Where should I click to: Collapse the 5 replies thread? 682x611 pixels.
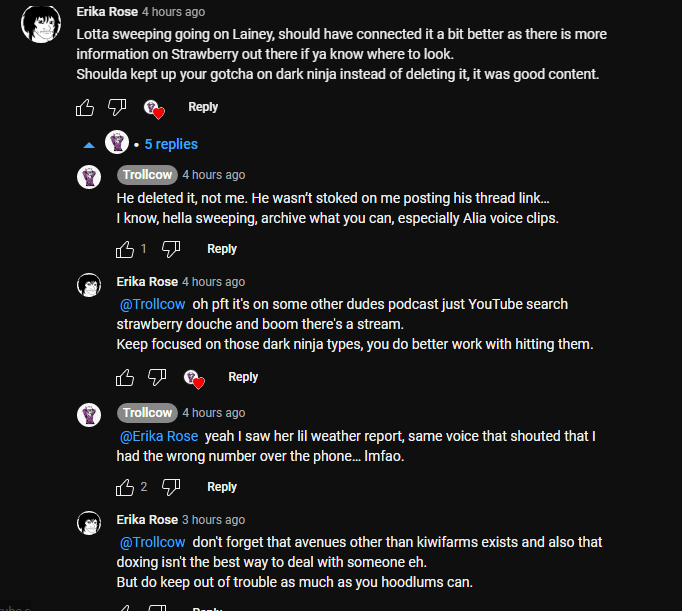click(x=89, y=144)
